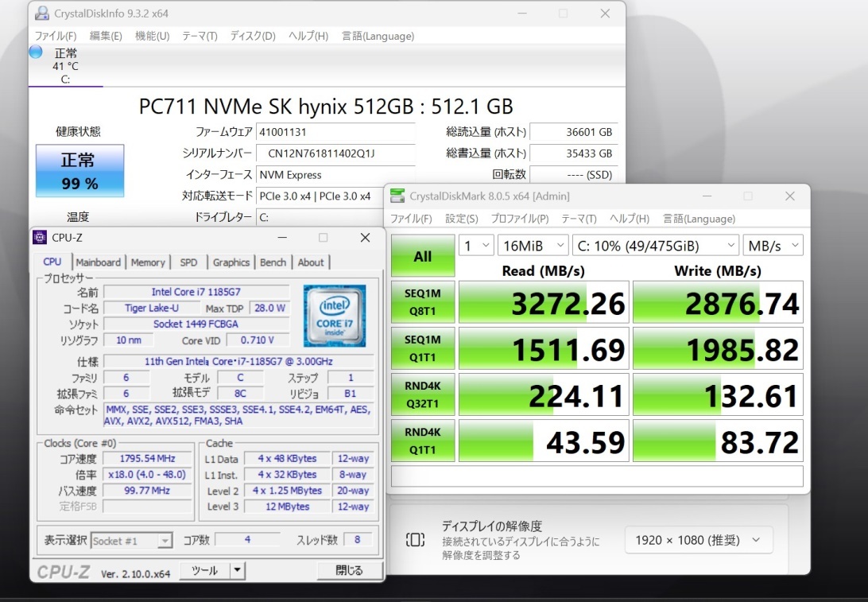
Task: Open the 機能(U) menu in CrystalDiskInfo
Action: tap(153, 36)
